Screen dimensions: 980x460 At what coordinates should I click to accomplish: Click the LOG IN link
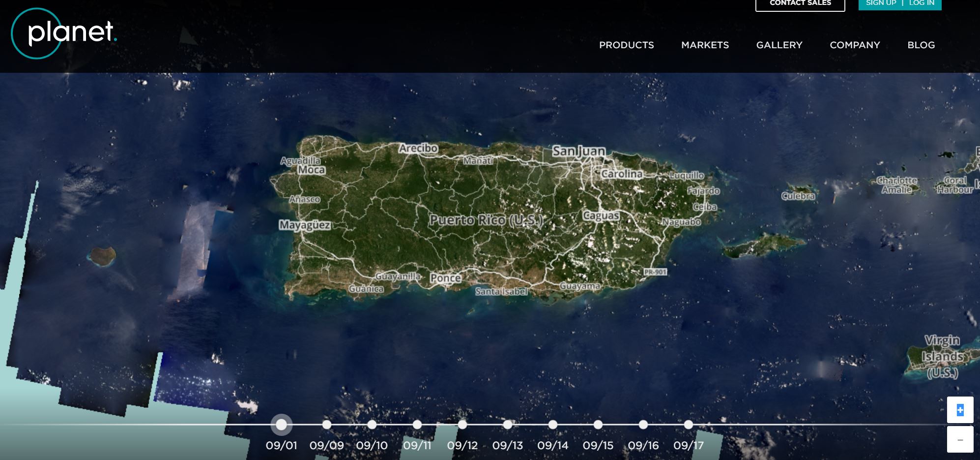coord(922,3)
